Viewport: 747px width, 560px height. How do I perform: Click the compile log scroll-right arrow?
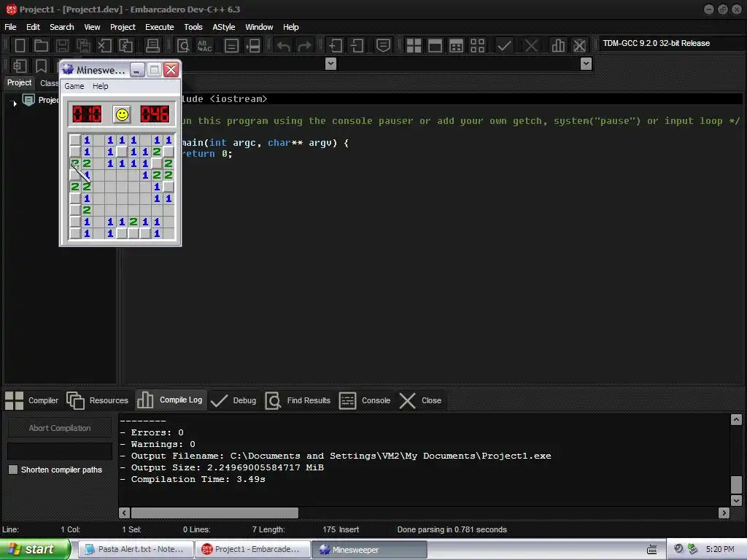click(x=724, y=513)
